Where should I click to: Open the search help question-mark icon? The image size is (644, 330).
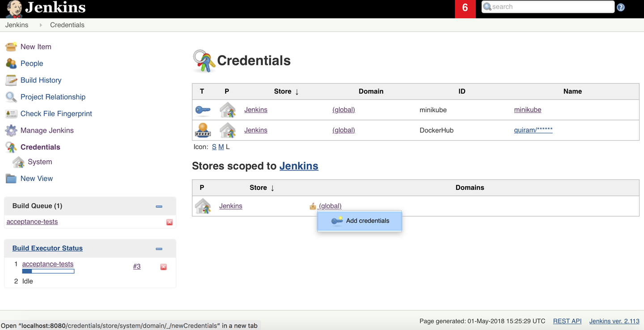point(621,7)
